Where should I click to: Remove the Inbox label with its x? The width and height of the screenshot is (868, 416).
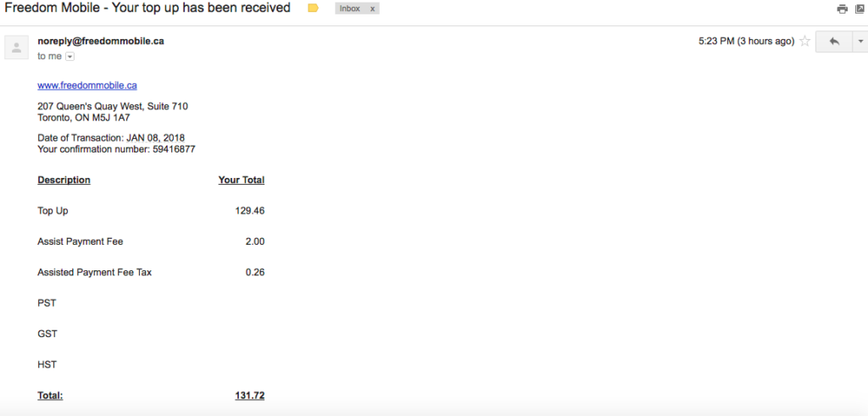[373, 8]
